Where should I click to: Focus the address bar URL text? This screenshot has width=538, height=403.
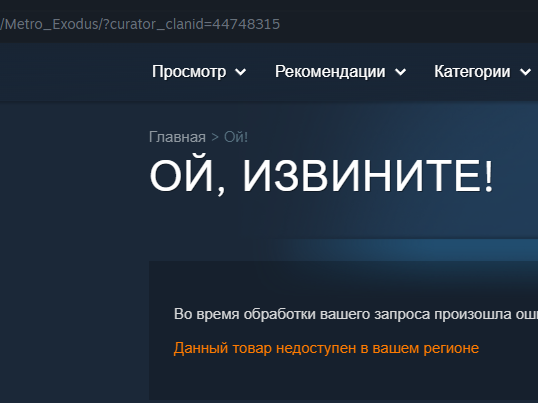coord(140,24)
